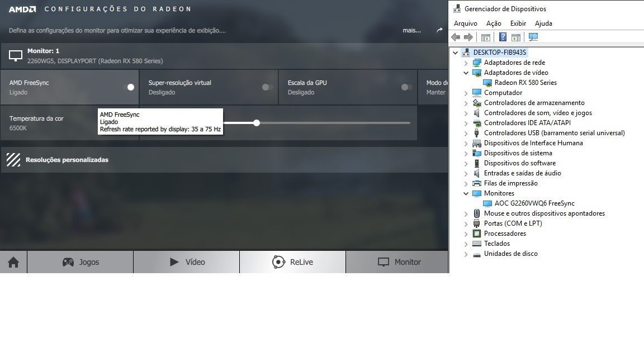Toggle AMD FreeSync switch
Screen dimensions: 644x362
click(129, 87)
